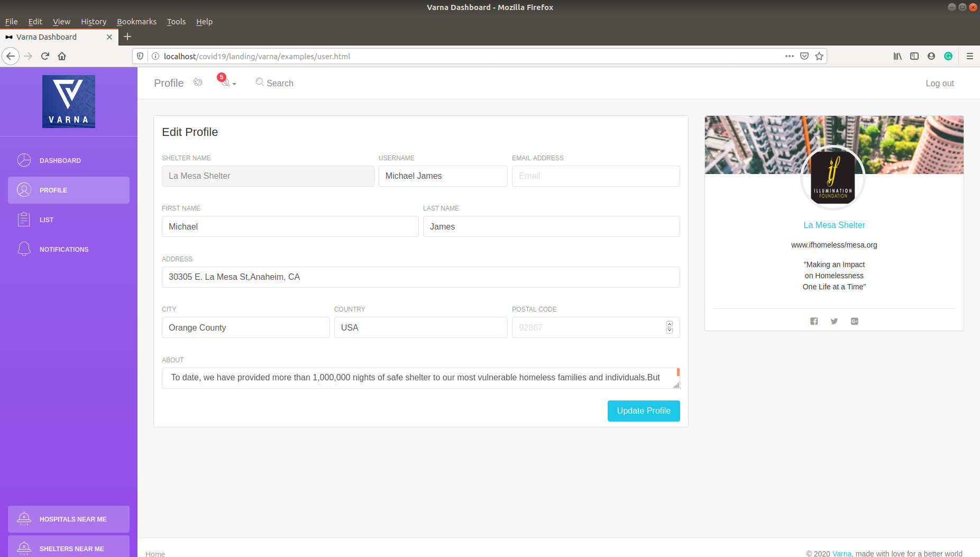Click the Search magnifier in the navbar
This screenshot has width=980, height=557.
pyautogui.click(x=260, y=82)
